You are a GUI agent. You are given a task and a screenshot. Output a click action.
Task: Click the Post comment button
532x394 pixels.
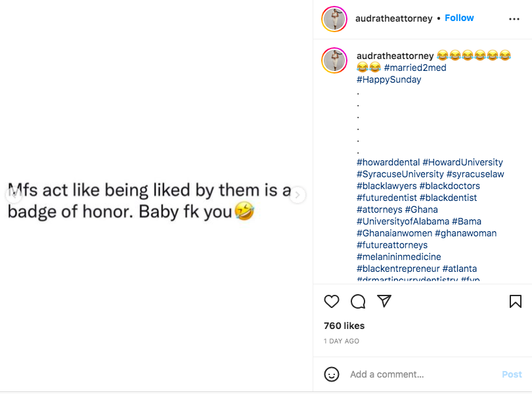tap(512, 374)
